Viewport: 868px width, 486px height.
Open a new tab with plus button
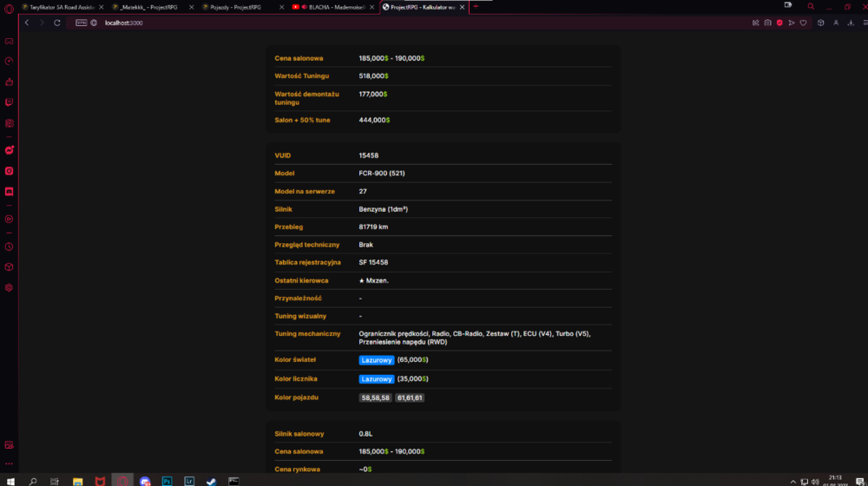(476, 7)
